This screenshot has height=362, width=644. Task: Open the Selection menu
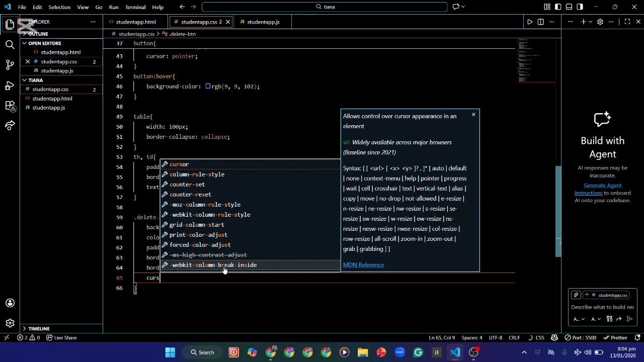point(59,7)
